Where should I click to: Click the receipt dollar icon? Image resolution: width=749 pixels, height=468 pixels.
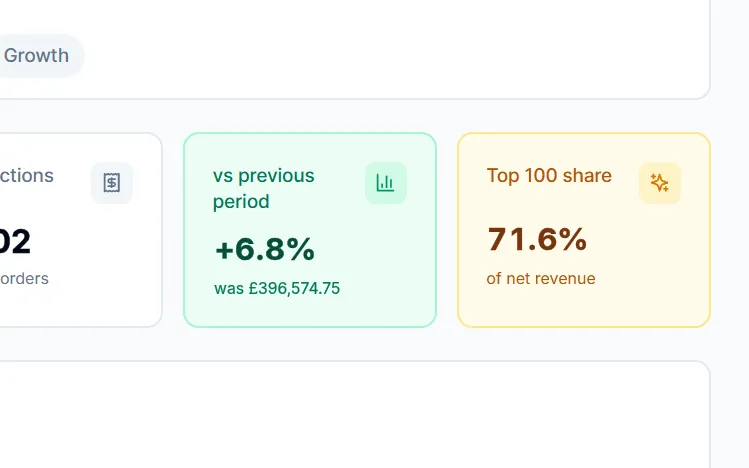112,183
